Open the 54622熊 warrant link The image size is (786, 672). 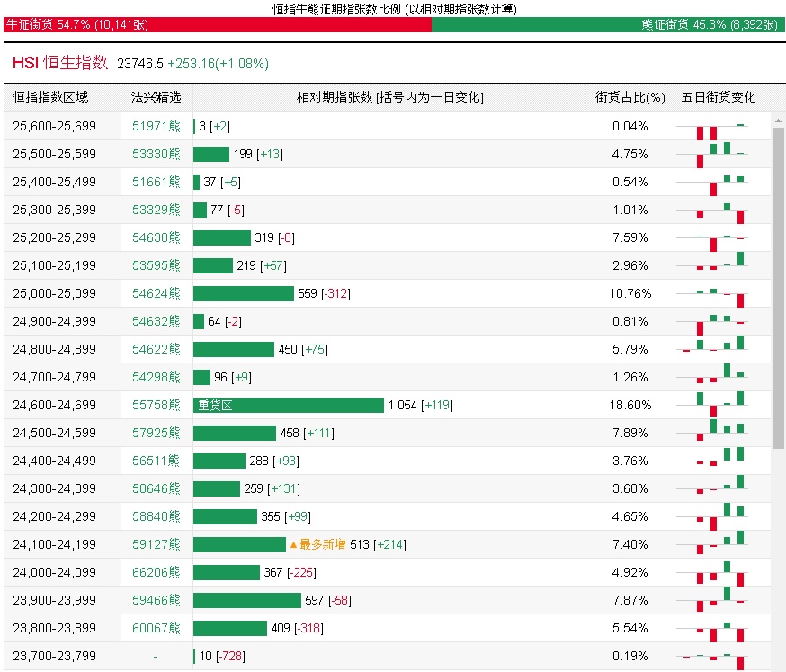156,349
